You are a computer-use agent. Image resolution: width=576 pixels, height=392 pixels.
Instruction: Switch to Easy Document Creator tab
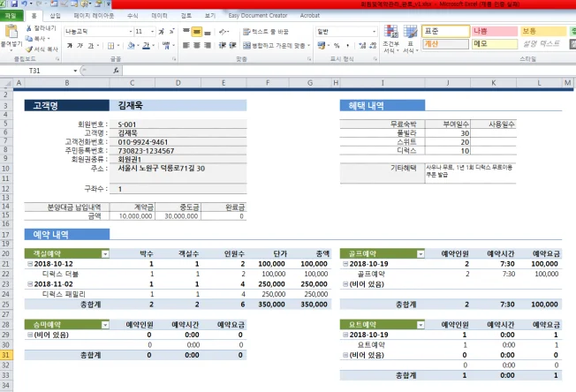(x=257, y=15)
